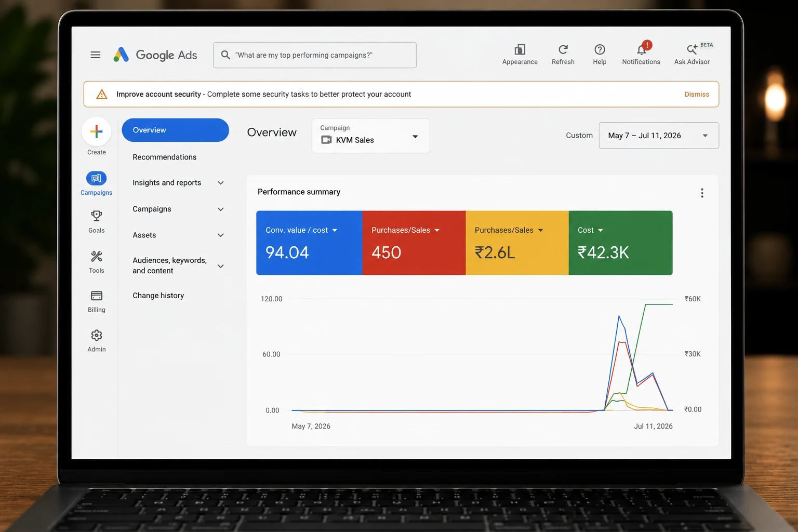Click the Performance summary heading
The image size is (798, 532).
pos(299,192)
